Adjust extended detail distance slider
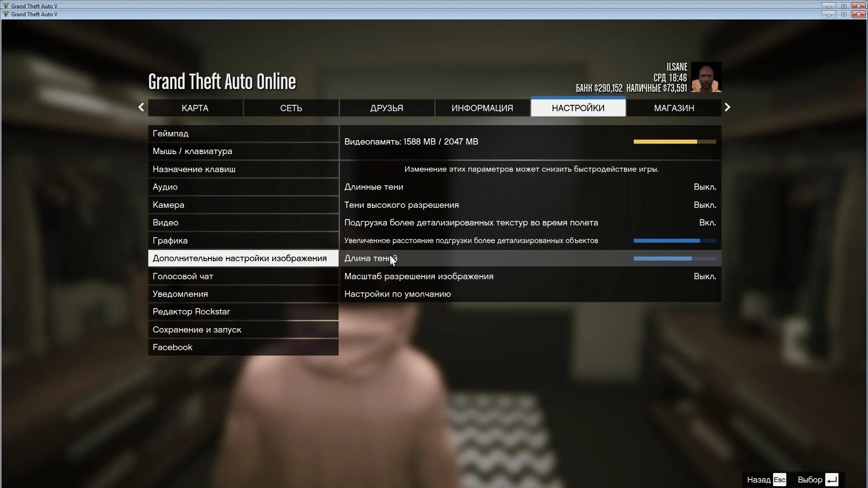Screen dimensions: 868x488 [675, 241]
